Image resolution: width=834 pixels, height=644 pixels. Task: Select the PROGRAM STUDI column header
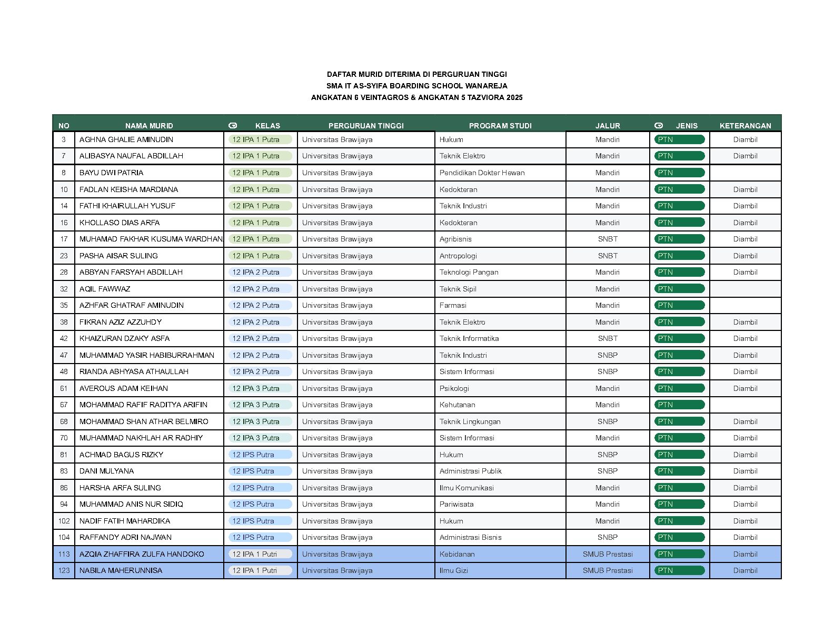[500, 126]
